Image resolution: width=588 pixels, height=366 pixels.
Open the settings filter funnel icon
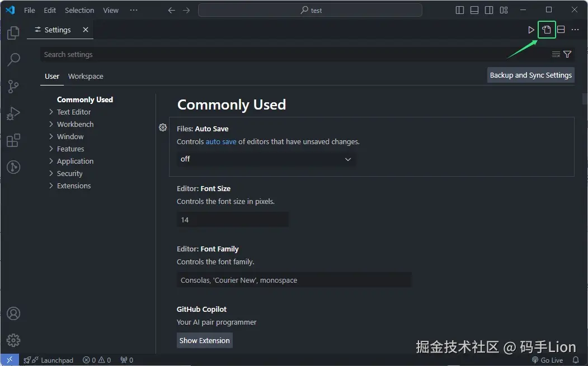(x=567, y=54)
